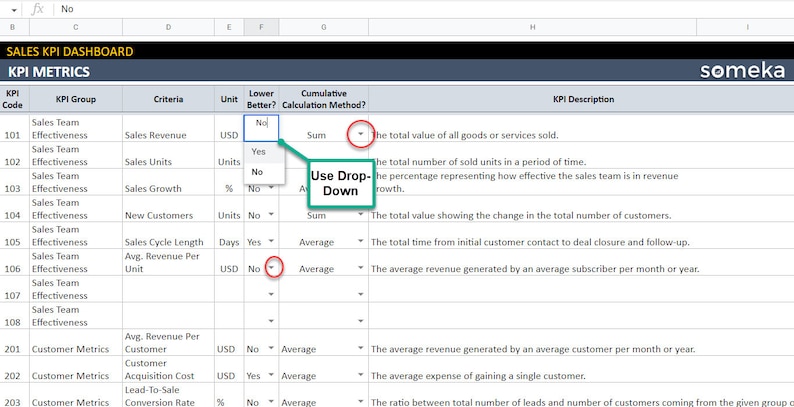
Task: Select the Lead-To-Sale Conversion Rate cell
Action: [168, 395]
